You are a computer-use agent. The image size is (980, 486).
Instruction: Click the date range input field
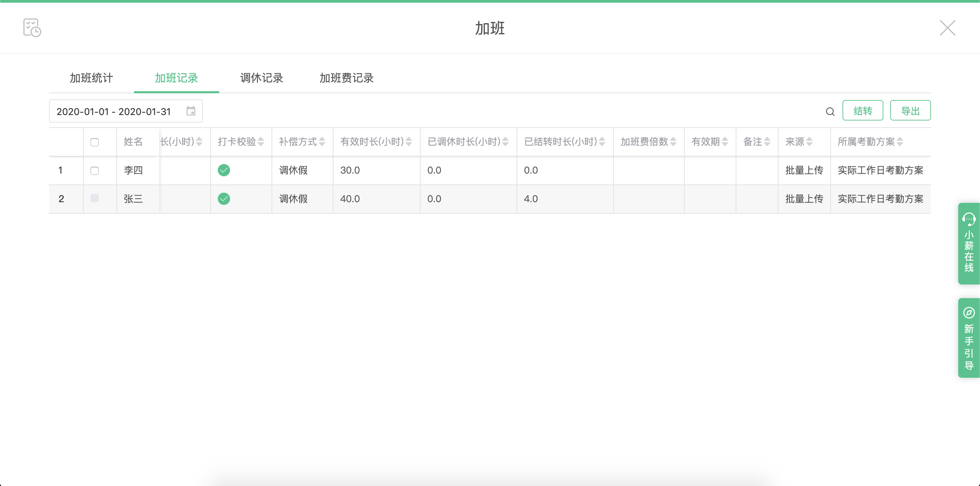point(126,111)
